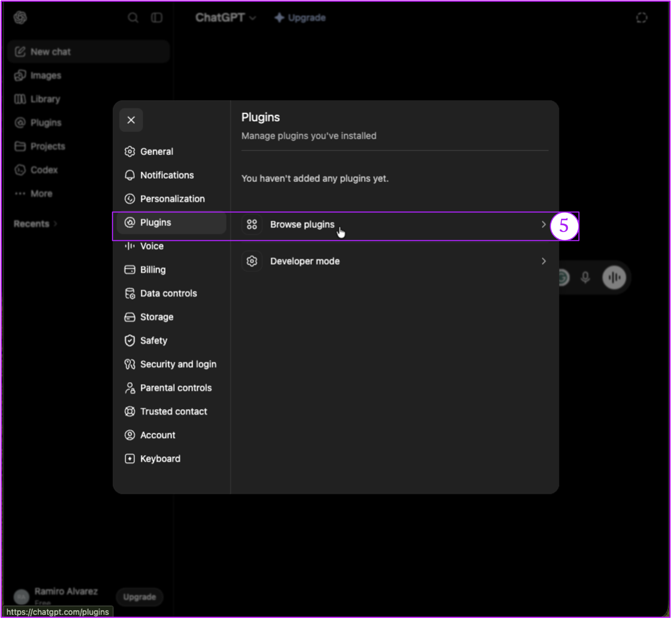Viewport: 672px width, 619px height.
Task: Click the microphone dictation icon
Action: (x=585, y=278)
